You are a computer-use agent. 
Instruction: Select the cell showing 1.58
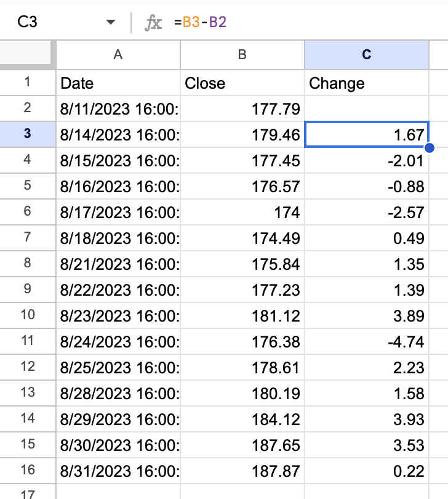367,393
